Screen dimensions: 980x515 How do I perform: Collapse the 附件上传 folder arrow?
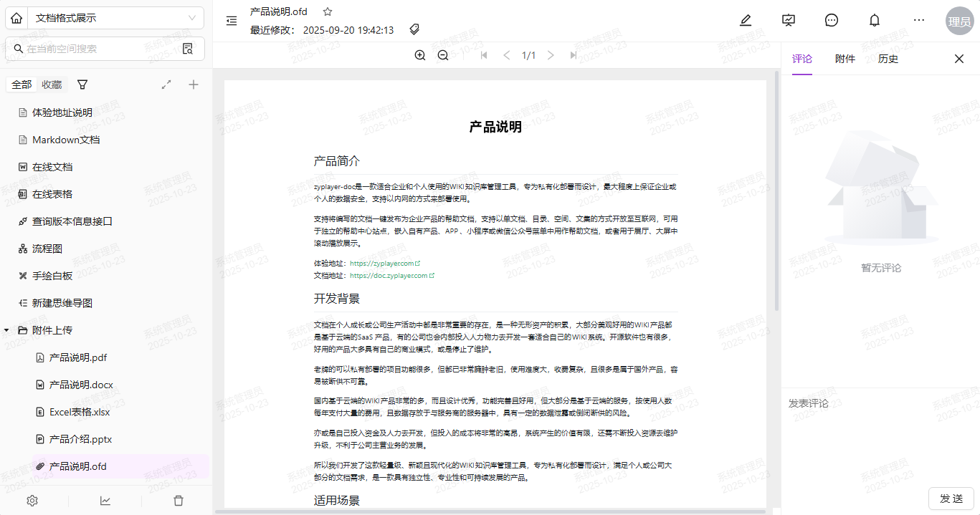[6, 330]
